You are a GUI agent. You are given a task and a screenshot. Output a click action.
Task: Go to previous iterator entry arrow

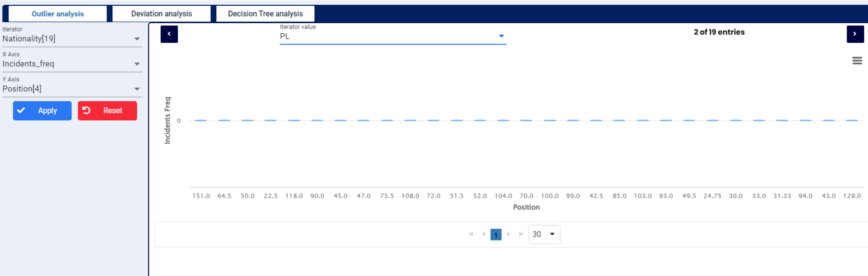pos(169,34)
